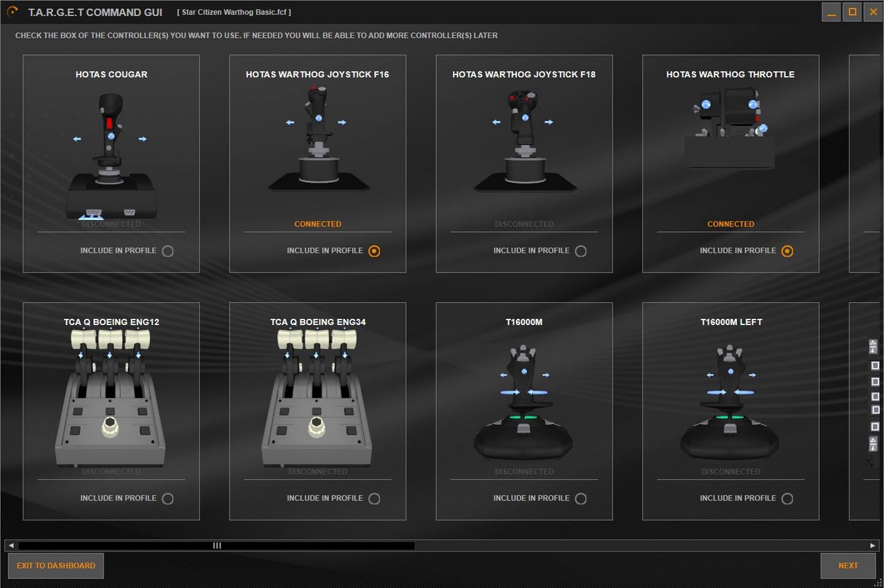884x588 pixels.
Task: Click the Warthog Throttle image
Action: pos(730,130)
